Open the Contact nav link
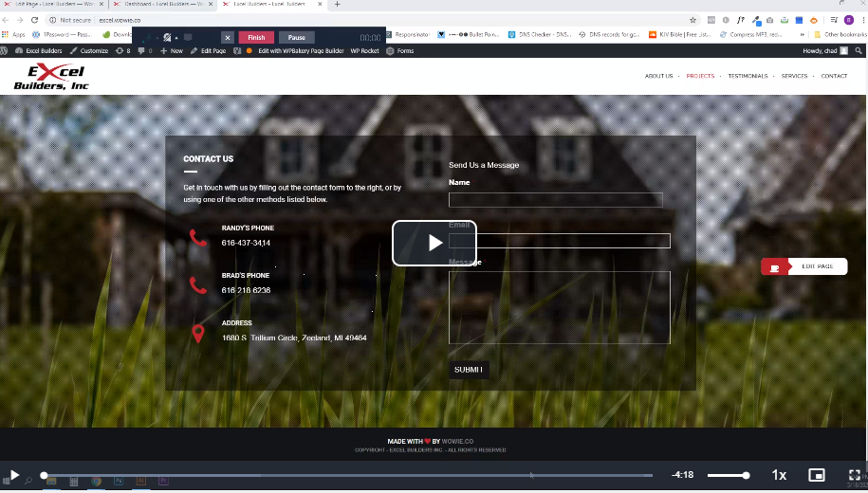 click(834, 76)
